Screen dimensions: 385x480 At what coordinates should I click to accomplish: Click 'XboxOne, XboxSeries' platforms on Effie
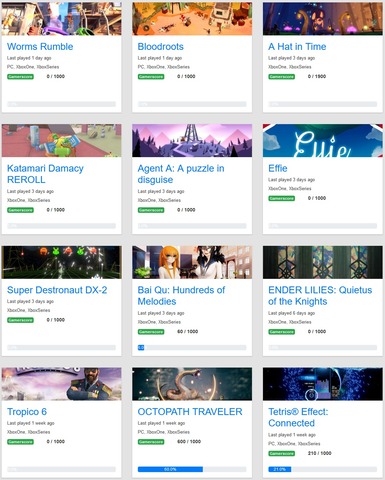pos(290,189)
